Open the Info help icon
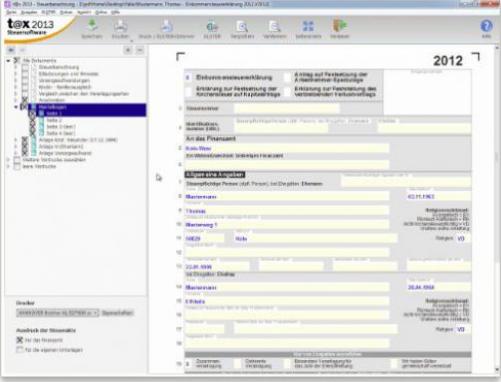Viewport: 501px width, 382px height. [x=486, y=26]
